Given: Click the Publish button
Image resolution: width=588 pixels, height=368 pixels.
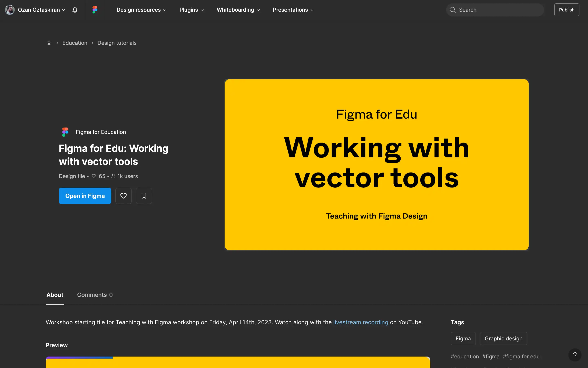Looking at the screenshot, I should (x=567, y=10).
